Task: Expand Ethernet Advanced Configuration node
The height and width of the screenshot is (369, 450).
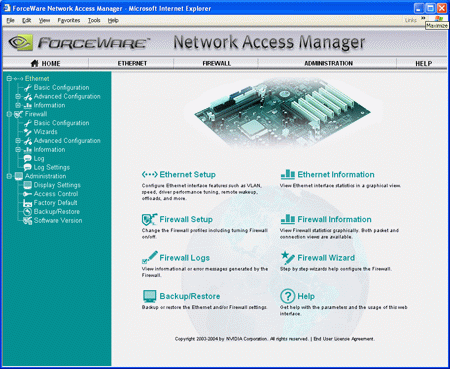Action: tap(18, 96)
